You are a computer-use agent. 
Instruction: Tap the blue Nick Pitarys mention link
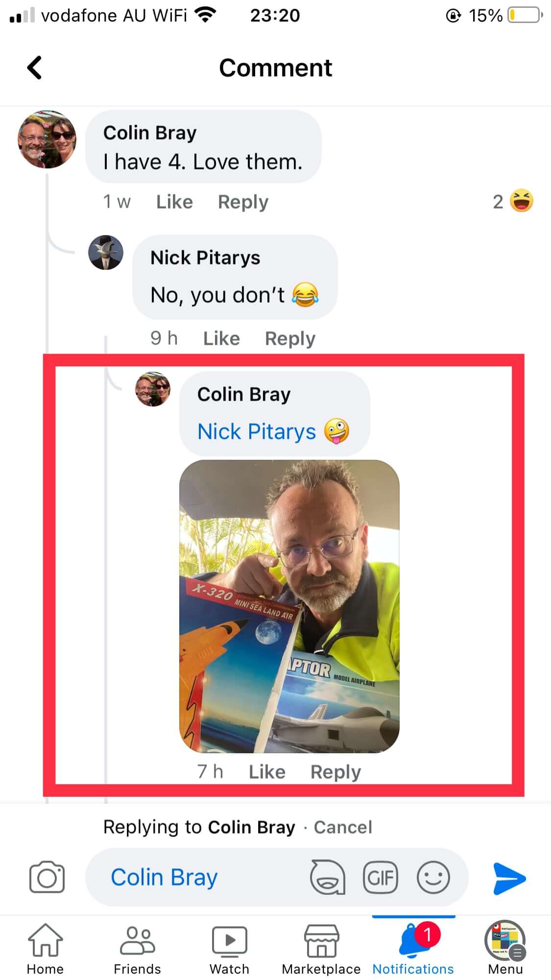coord(257,431)
